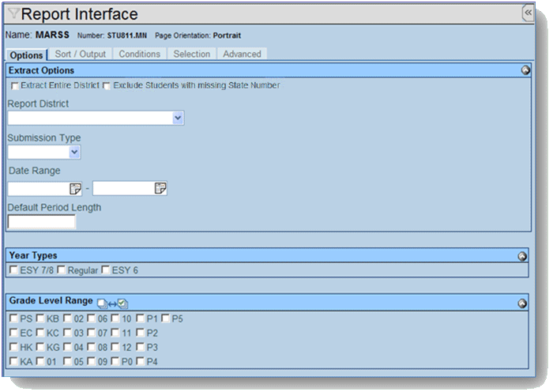Click the filter funnel icon beside Report Interface

(13, 14)
